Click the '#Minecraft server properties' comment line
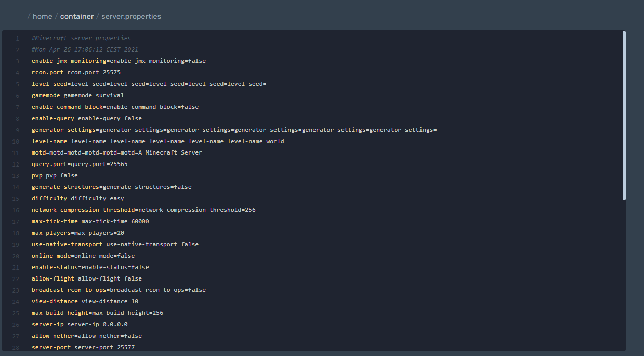 click(81, 38)
